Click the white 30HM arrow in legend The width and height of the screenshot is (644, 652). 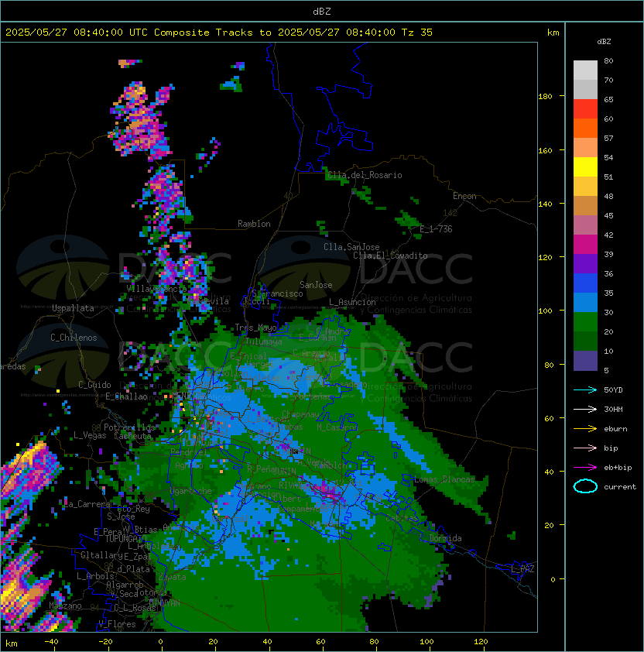[585, 409]
